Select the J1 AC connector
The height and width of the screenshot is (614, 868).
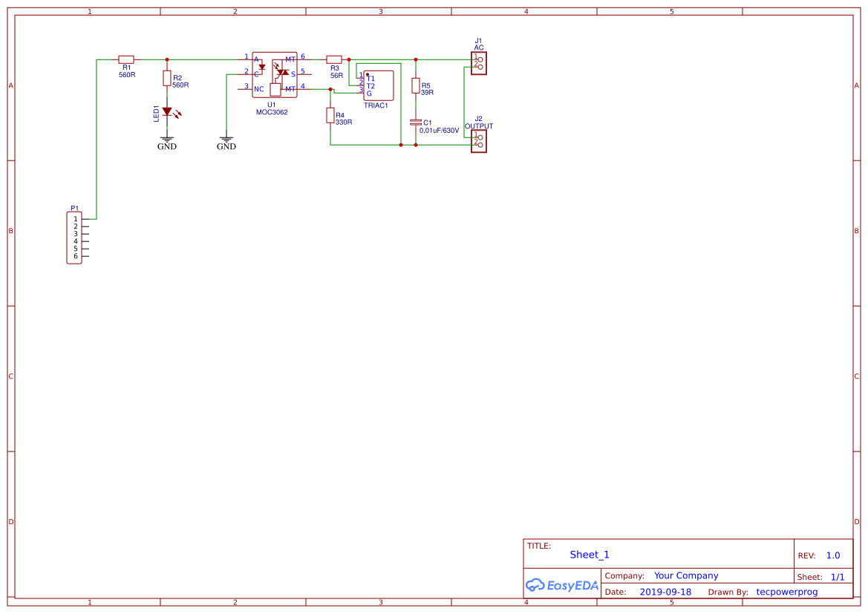[x=480, y=62]
